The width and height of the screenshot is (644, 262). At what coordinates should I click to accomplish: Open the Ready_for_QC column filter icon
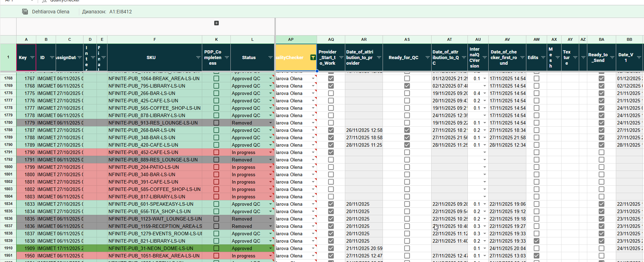[427, 58]
